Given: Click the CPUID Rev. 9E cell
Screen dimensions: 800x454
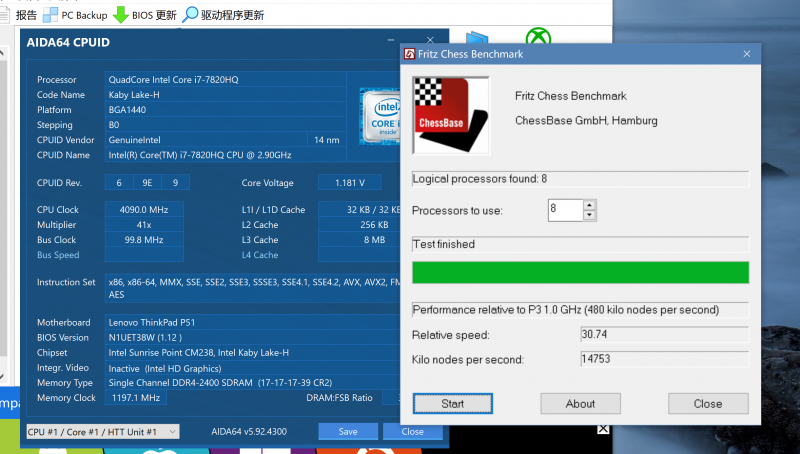Looking at the screenshot, I should [x=147, y=183].
